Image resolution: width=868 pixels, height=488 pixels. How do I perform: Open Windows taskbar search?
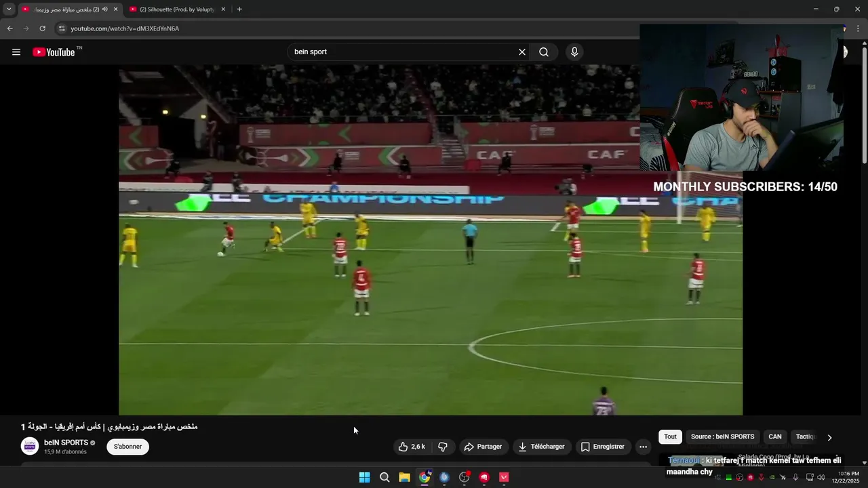(x=384, y=477)
